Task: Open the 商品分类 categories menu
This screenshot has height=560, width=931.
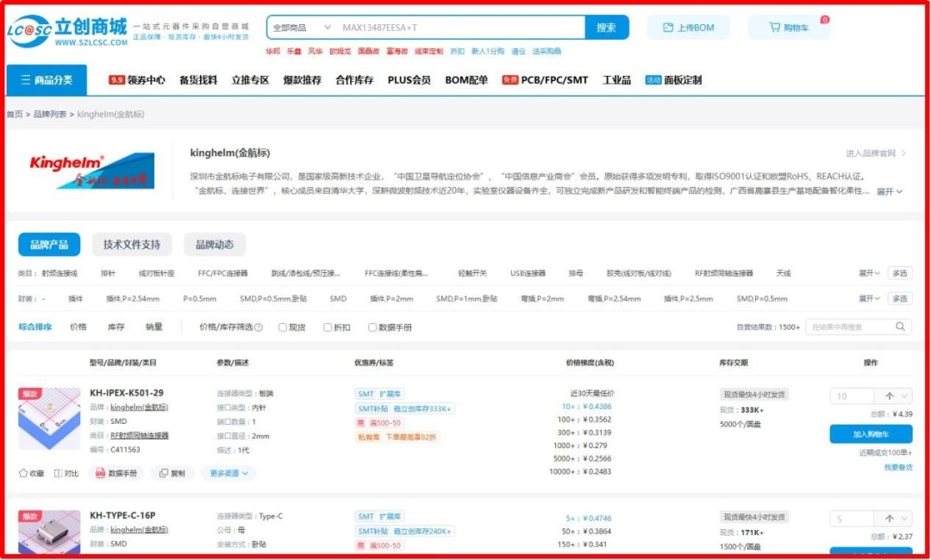Action: pyautogui.click(x=47, y=80)
